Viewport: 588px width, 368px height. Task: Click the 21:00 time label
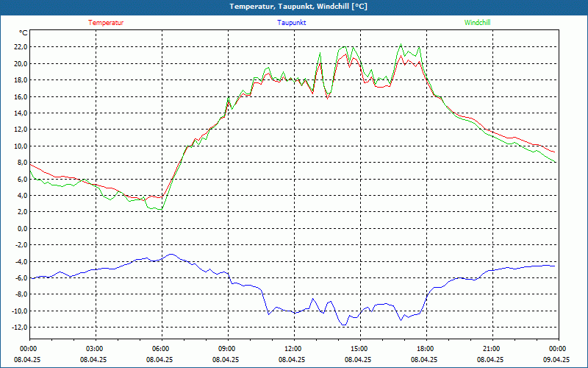pyautogui.click(x=492, y=349)
